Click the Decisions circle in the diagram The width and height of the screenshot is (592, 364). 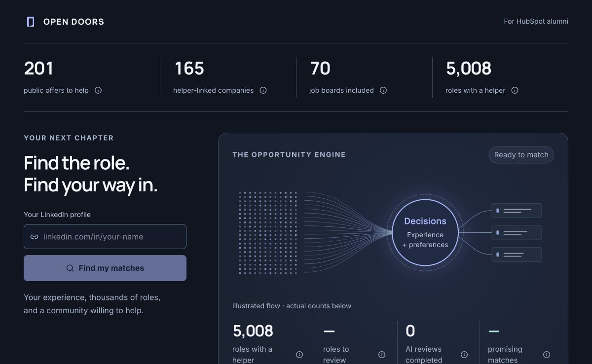point(425,232)
